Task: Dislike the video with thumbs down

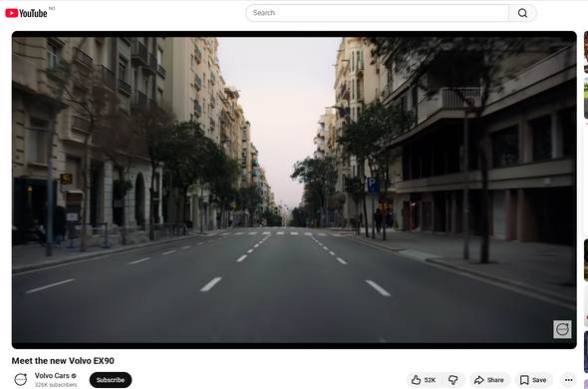Action: pos(453,380)
